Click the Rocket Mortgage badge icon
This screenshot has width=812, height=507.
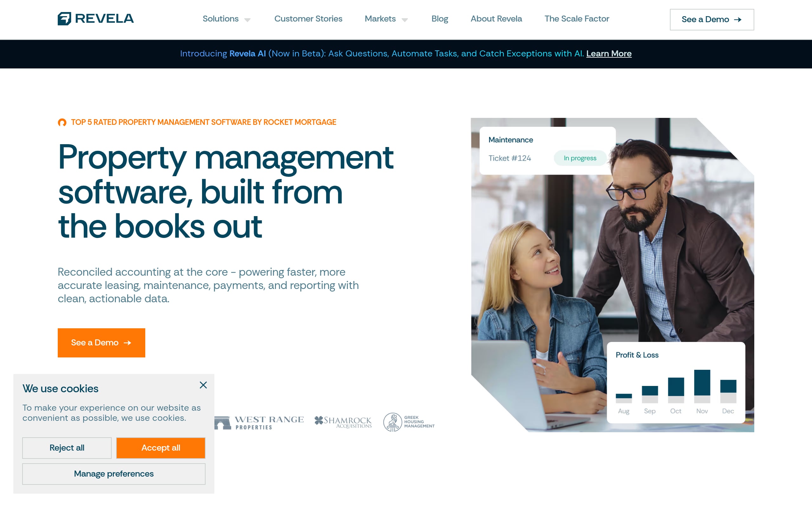[62, 122]
